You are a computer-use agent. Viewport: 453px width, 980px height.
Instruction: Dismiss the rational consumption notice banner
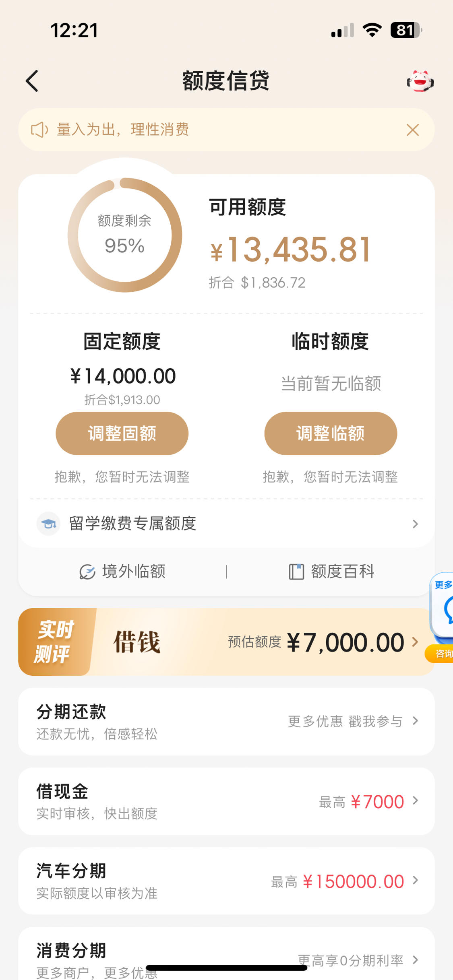point(413,130)
